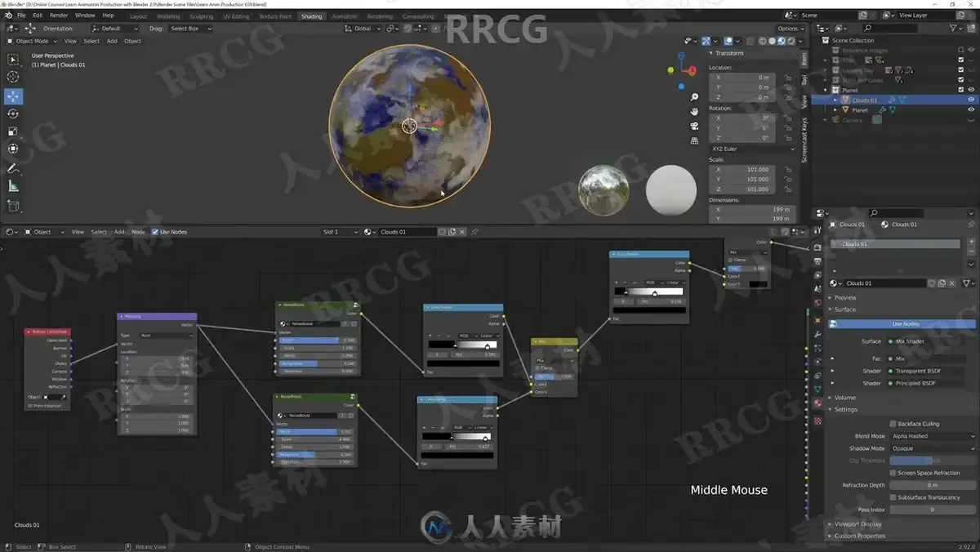980x552 pixels.
Task: Toggle the From Instancer checkbox on node
Action: (29, 406)
